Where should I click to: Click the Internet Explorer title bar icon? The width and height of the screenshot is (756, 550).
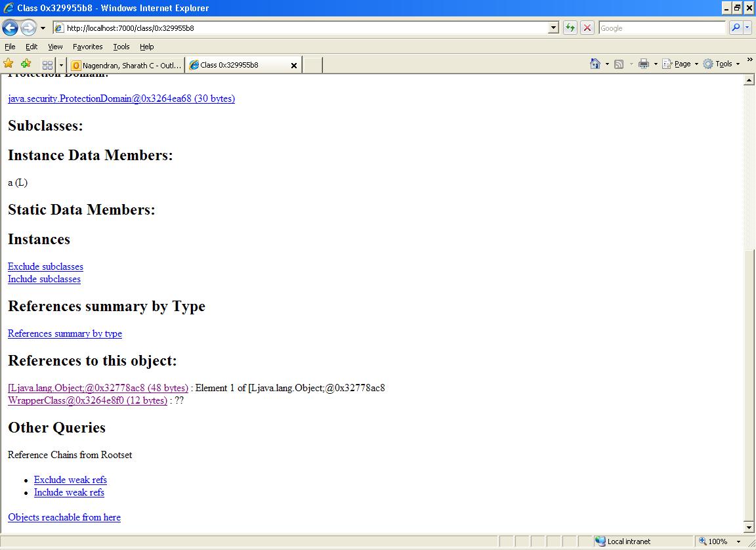click(x=8, y=8)
